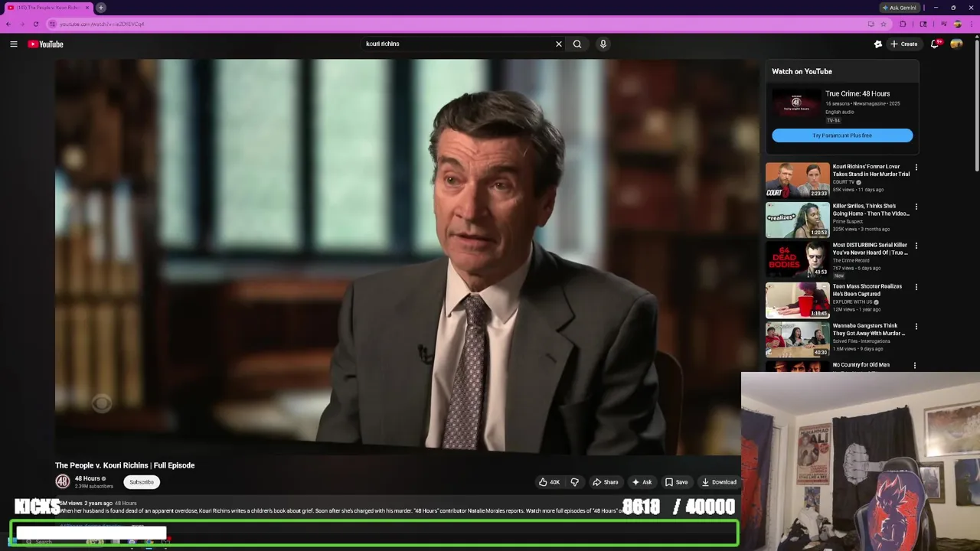Dislike the video with thumbs down

tap(574, 482)
